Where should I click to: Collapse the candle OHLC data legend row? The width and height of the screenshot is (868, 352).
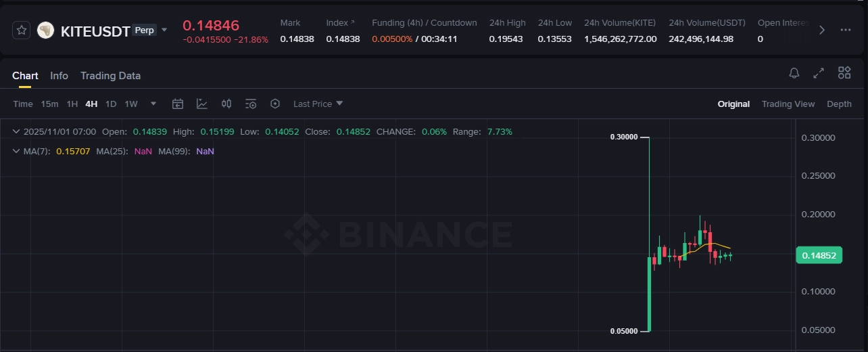point(16,131)
